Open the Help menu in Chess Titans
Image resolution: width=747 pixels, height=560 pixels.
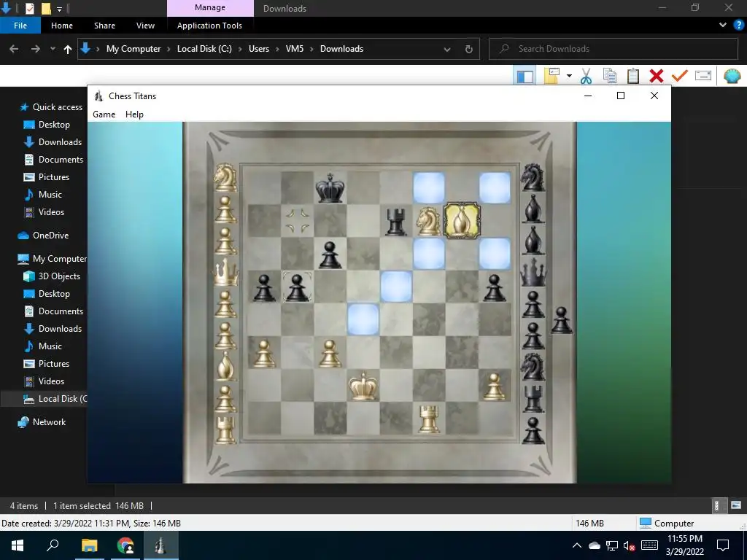click(x=134, y=114)
